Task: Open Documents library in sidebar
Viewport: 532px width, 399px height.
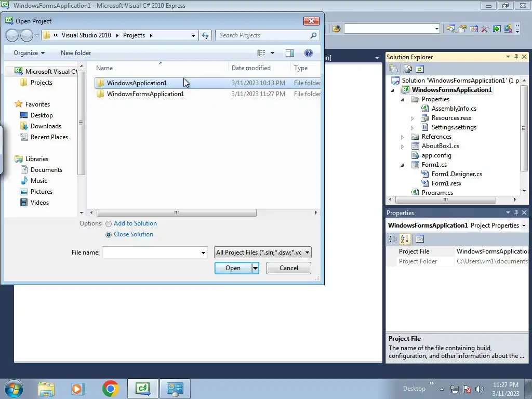Action: click(46, 170)
